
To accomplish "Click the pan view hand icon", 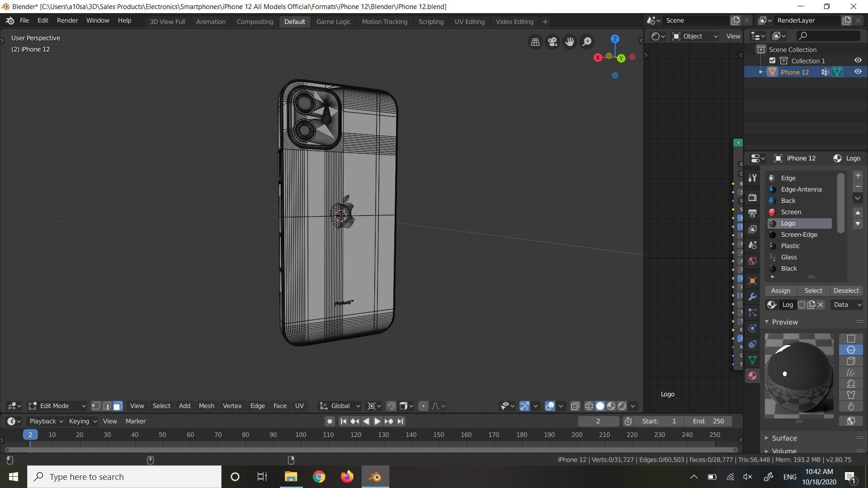I will 570,42.
